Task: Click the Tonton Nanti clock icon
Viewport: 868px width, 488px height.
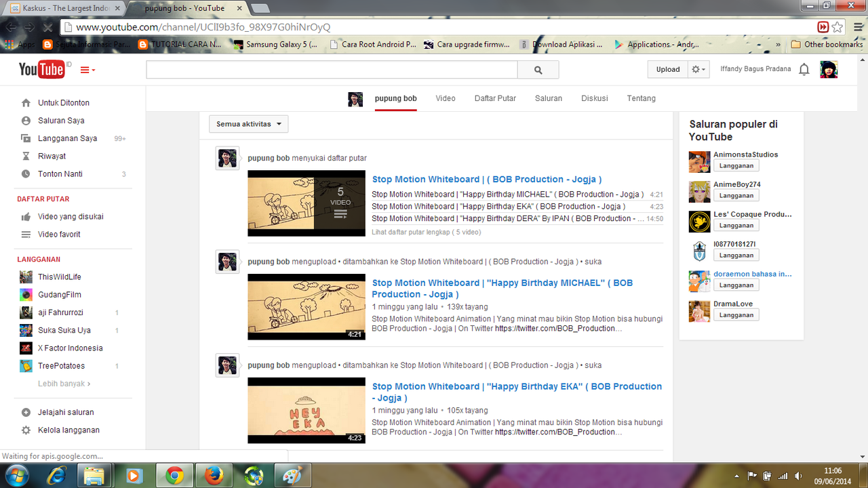Action: click(x=26, y=174)
